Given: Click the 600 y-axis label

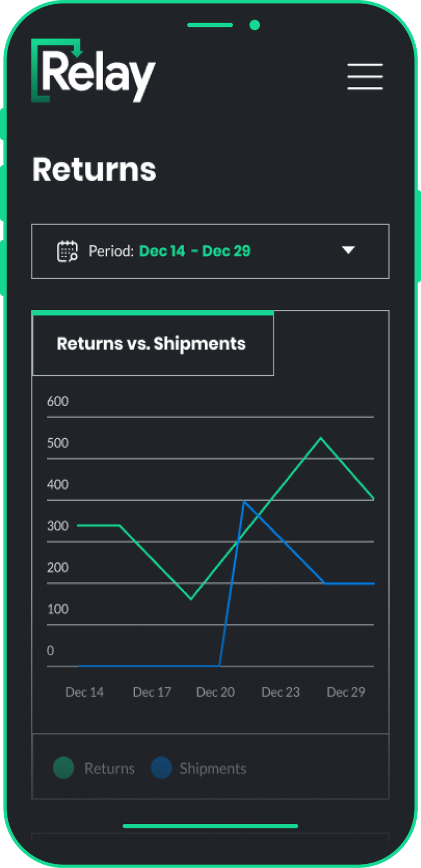Looking at the screenshot, I should (x=57, y=401).
